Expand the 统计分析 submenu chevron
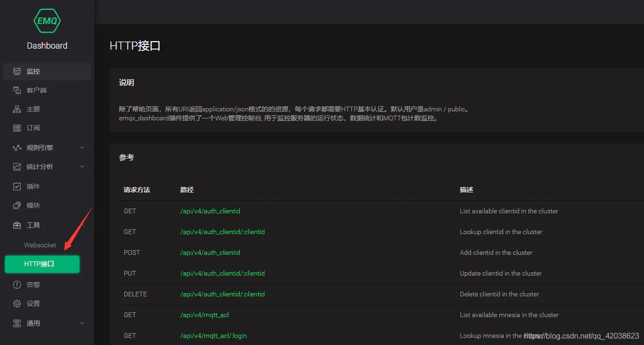644x345 pixels. point(82,167)
